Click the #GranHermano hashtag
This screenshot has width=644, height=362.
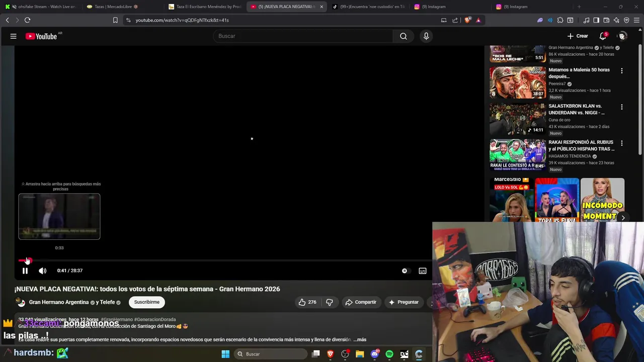click(x=117, y=319)
